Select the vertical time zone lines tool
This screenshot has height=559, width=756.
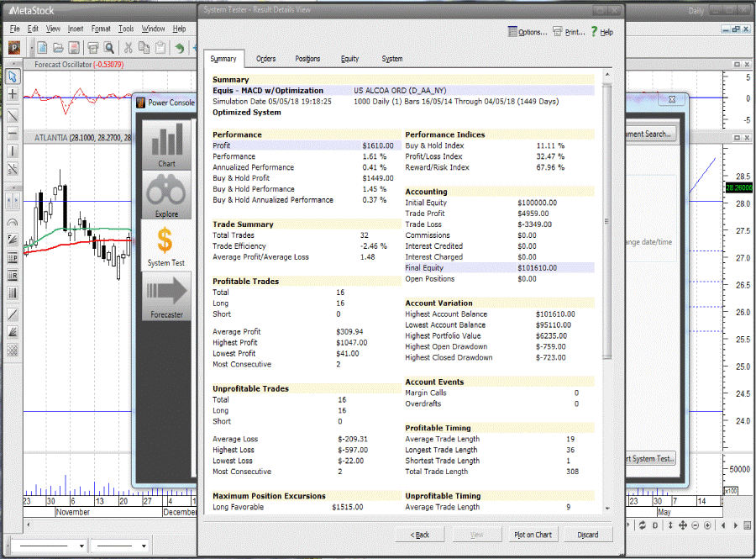[x=13, y=293]
